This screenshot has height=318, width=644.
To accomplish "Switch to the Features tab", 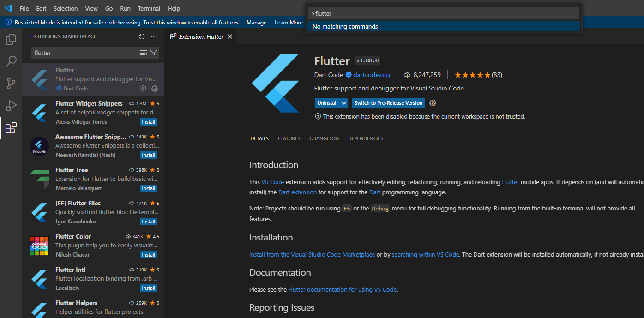I will click(289, 138).
